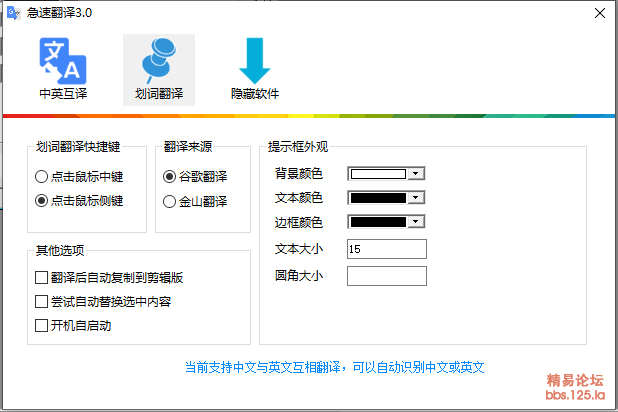The image size is (618, 412).
Task: Click the white 背景颜色 swatch
Action: click(378, 173)
